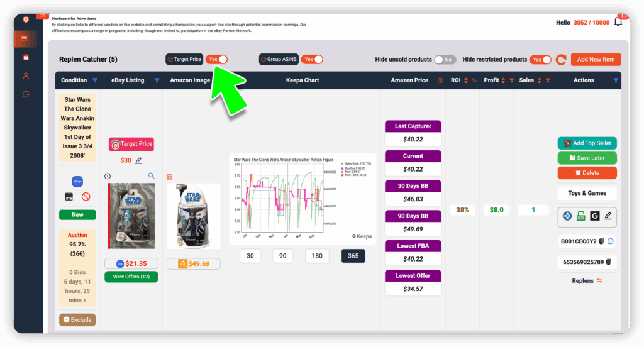The height and width of the screenshot is (347, 644).
Task: Click the black storefront icon under eBay badge
Action: tap(69, 197)
